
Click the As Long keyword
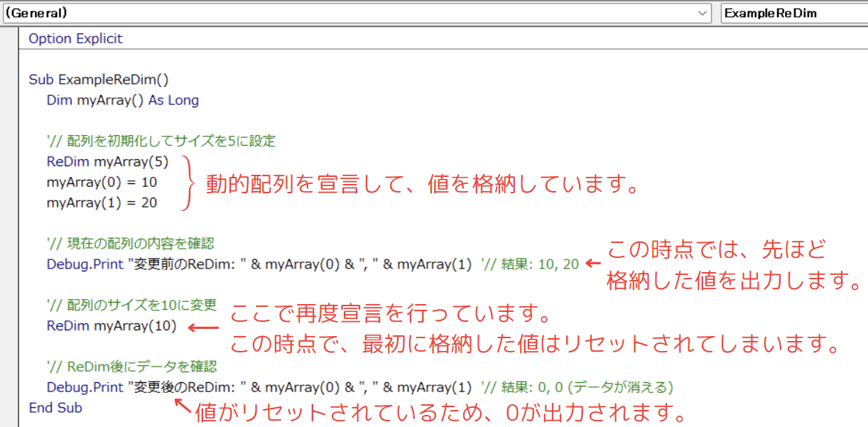tap(174, 100)
